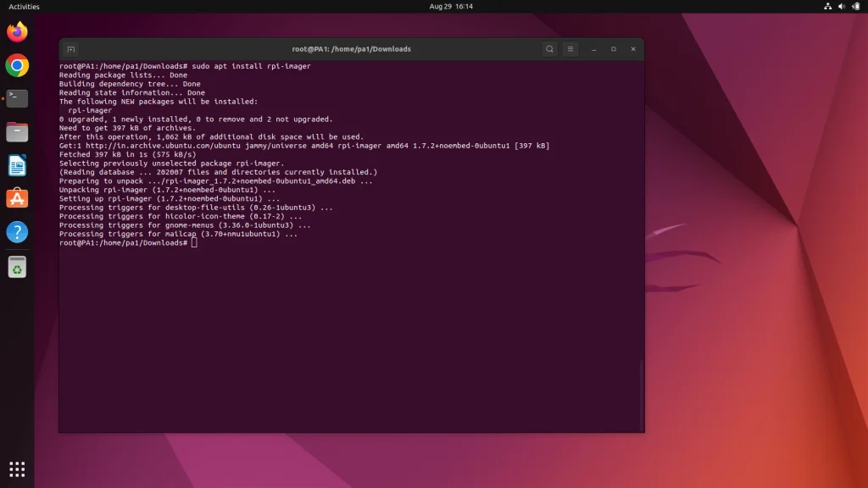Click '0 upgraded, 1 newly installed' line
The image size is (868, 488).
[196, 119]
